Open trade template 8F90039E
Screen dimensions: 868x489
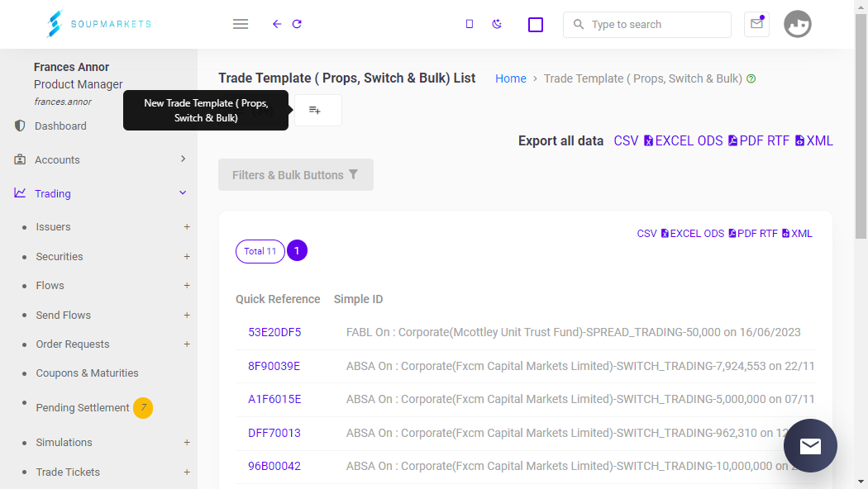click(x=274, y=366)
